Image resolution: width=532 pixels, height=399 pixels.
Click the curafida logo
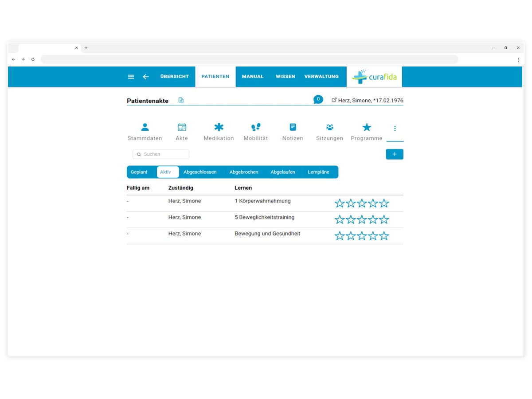click(375, 77)
